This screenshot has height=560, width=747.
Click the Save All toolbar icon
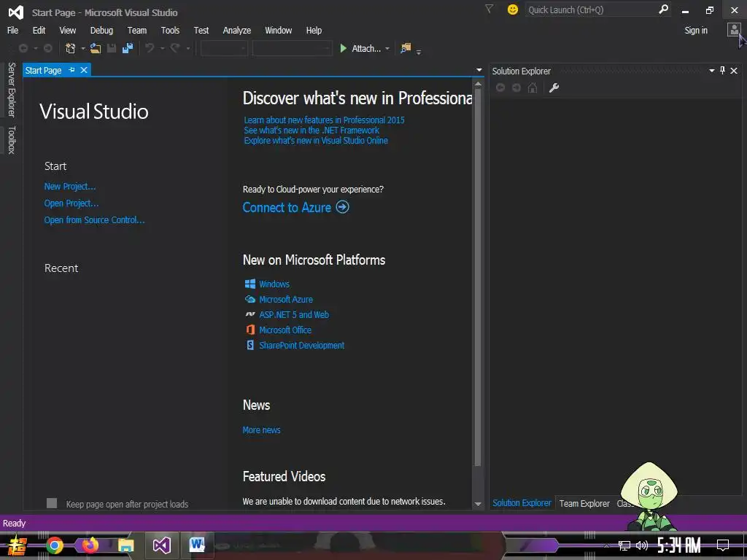tap(127, 48)
